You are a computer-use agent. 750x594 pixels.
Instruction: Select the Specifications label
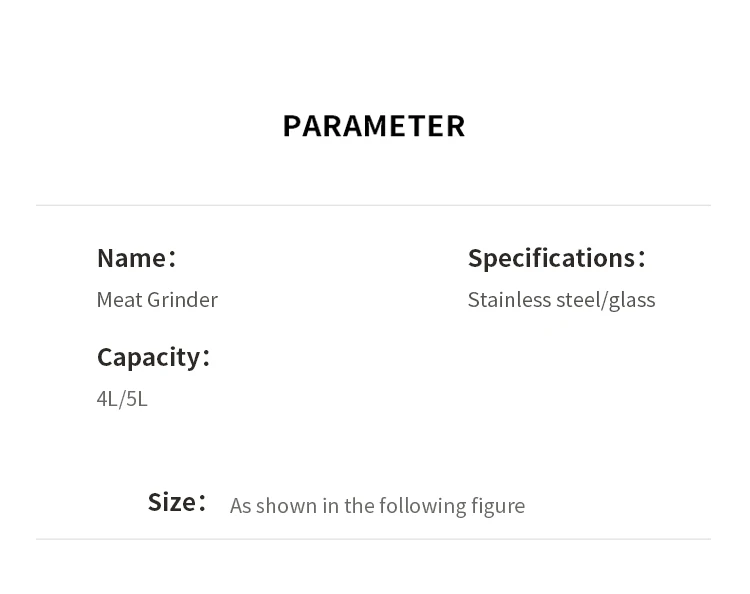click(551, 258)
